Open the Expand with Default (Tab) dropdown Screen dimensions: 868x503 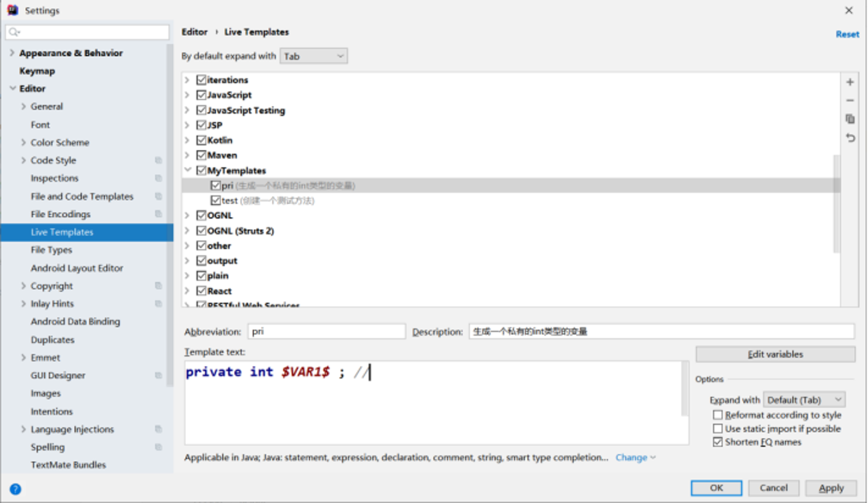[x=804, y=400]
